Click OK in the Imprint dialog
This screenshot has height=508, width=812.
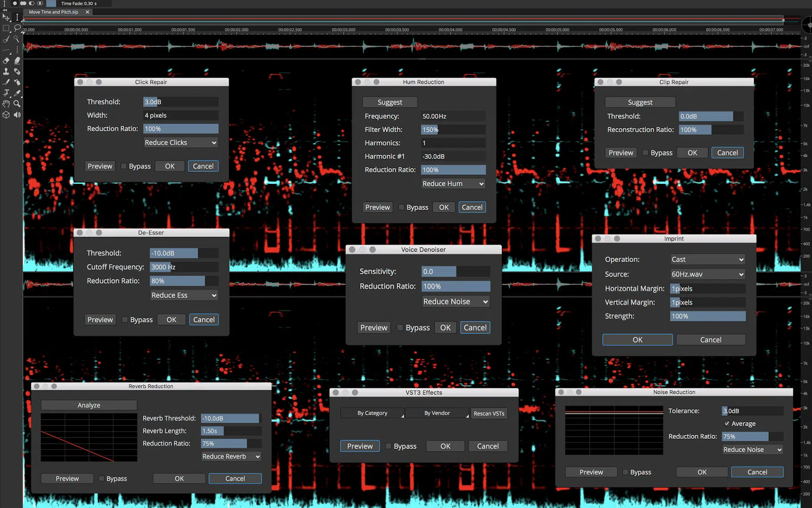click(638, 340)
